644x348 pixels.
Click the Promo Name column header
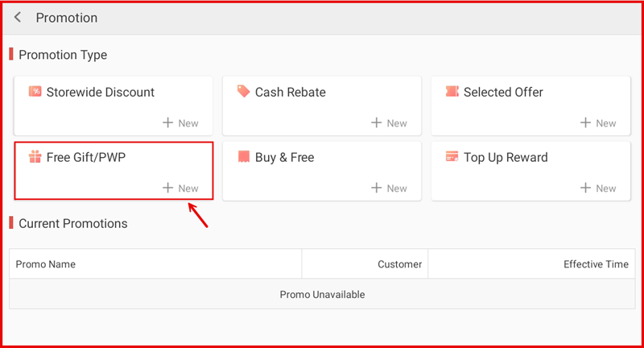pyautogui.click(x=45, y=264)
